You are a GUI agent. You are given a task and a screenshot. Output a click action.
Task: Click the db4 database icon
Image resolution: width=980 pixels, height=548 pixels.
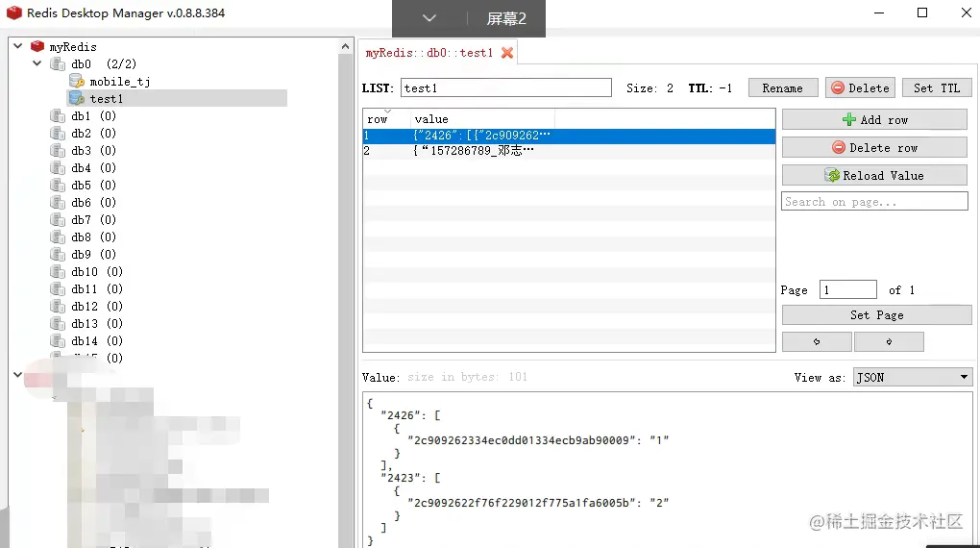58,167
